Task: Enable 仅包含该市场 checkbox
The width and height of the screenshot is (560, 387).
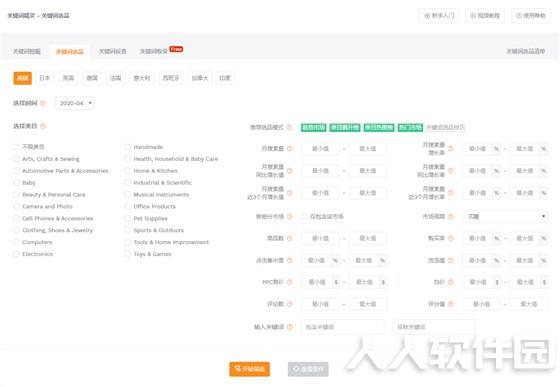Action: (x=304, y=216)
